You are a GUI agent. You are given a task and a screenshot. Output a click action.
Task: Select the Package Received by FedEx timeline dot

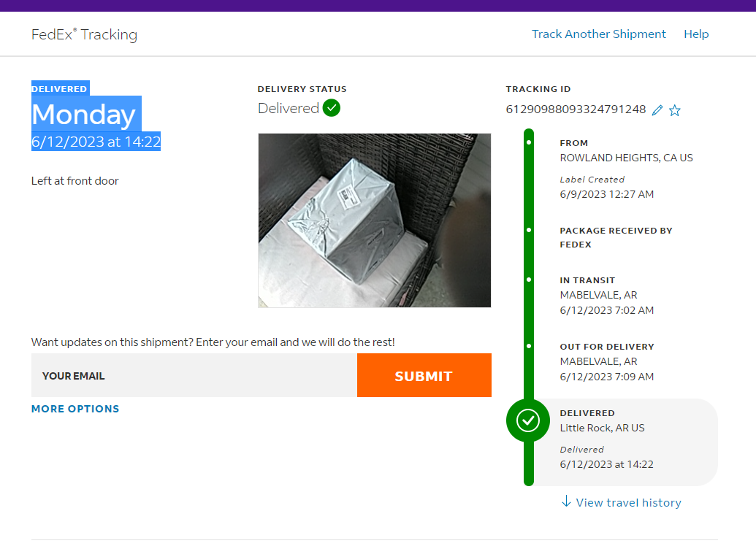529,231
